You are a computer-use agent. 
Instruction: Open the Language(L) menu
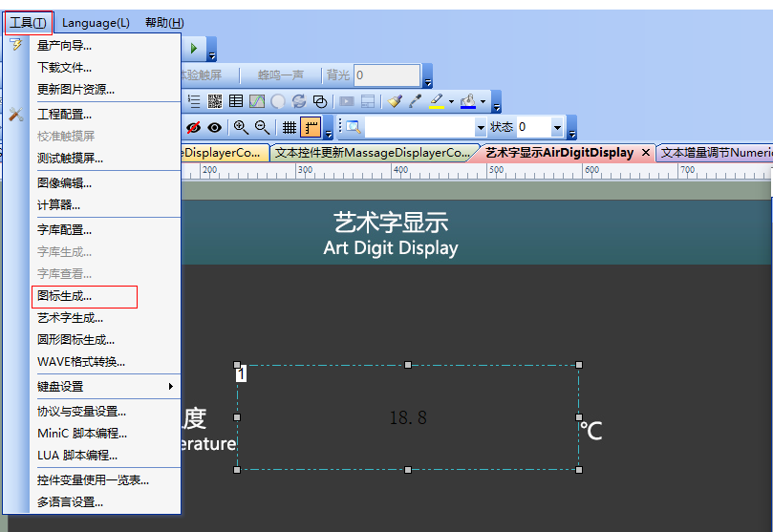point(96,23)
